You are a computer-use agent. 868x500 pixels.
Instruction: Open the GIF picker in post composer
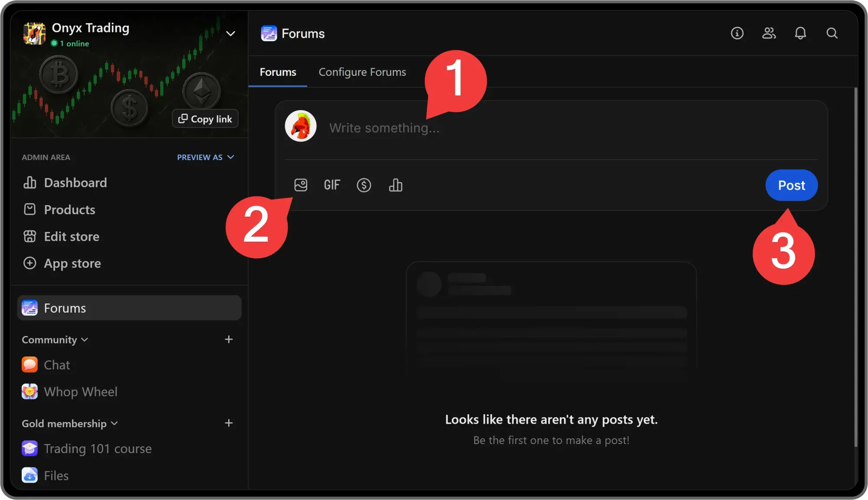click(332, 185)
